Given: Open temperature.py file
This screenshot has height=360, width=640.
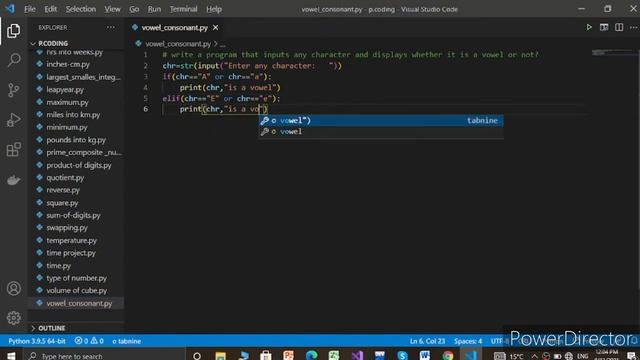Looking at the screenshot, I should click(x=71, y=240).
